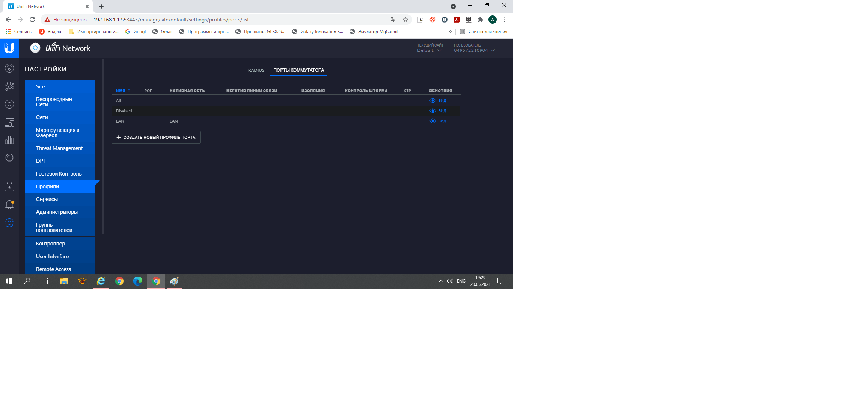
Task: Open Site settings section
Action: [60, 86]
